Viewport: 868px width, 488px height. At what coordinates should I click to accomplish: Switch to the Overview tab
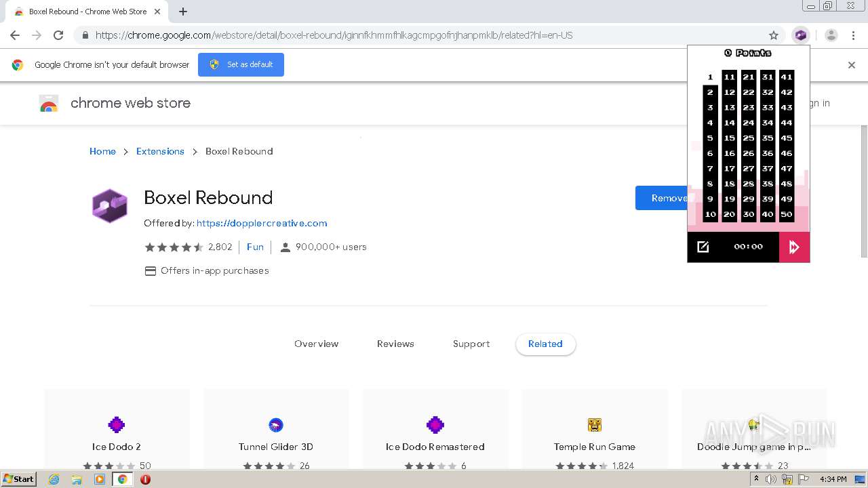tap(316, 344)
